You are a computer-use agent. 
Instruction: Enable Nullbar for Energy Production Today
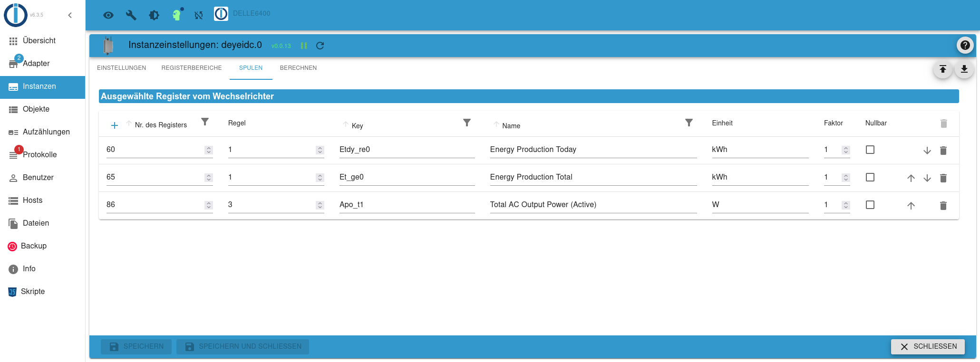(870, 150)
